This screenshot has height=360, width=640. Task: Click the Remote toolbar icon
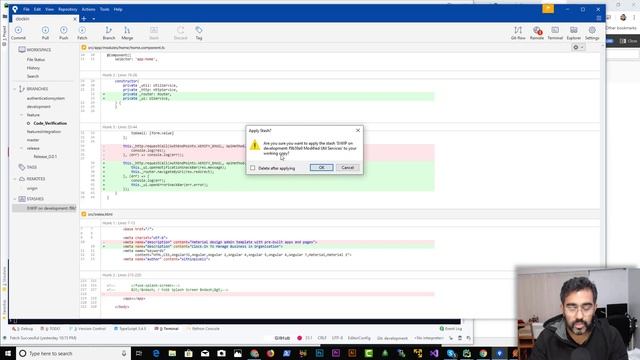click(x=537, y=33)
